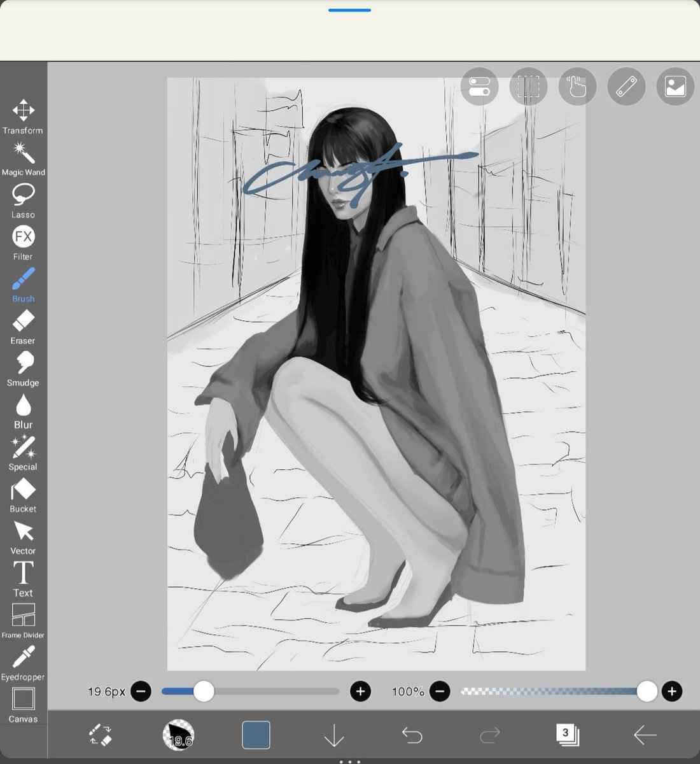
Task: Go back with the left arrow
Action: tap(645, 735)
